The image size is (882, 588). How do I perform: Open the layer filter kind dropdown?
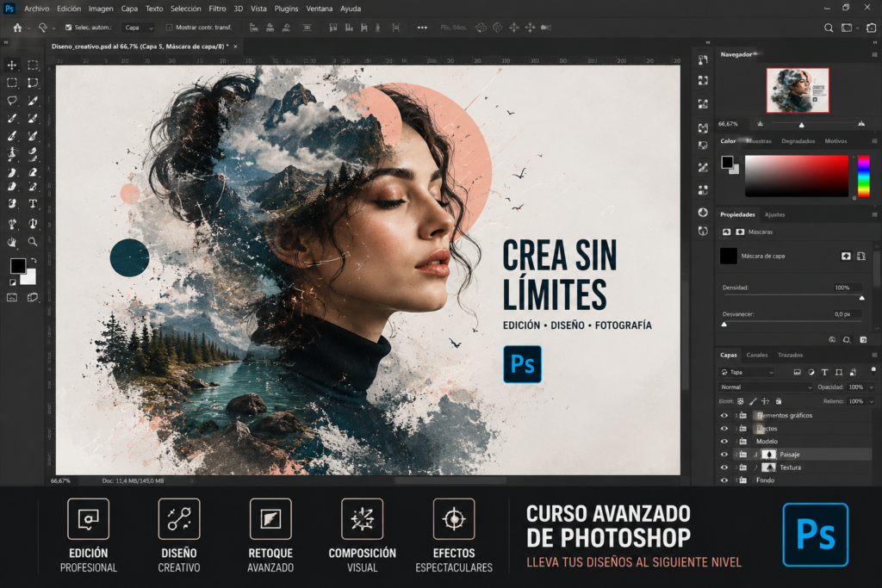point(748,372)
